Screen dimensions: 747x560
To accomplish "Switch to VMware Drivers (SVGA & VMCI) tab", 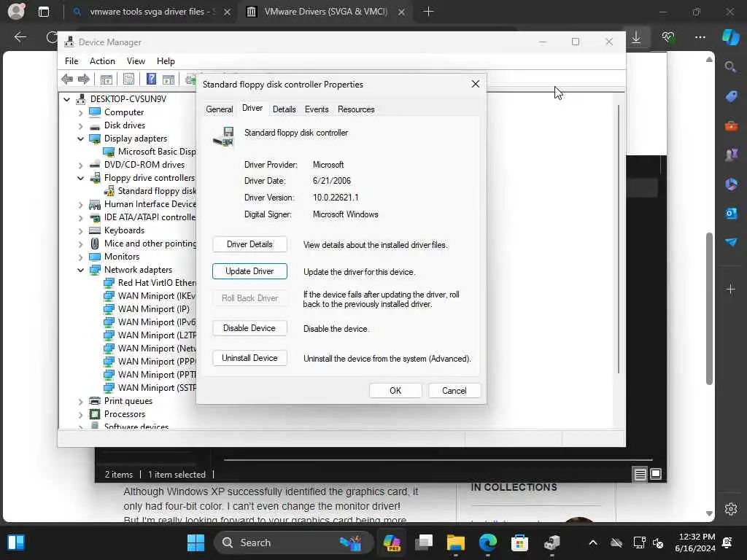I will (325, 12).
